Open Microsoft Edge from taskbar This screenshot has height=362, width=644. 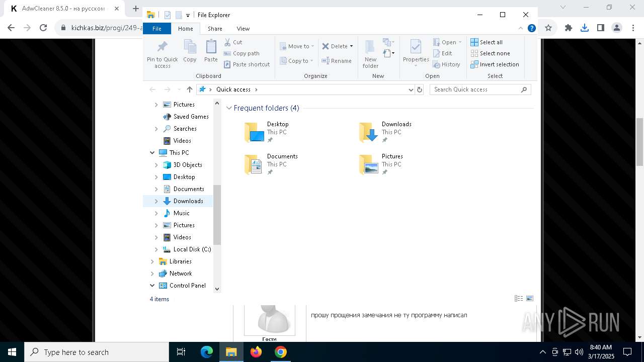point(207,352)
